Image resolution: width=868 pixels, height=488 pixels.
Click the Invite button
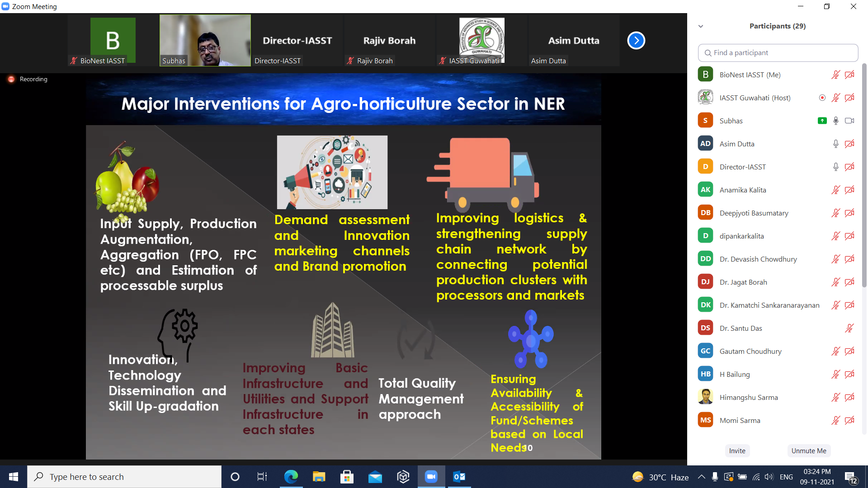[737, 450]
